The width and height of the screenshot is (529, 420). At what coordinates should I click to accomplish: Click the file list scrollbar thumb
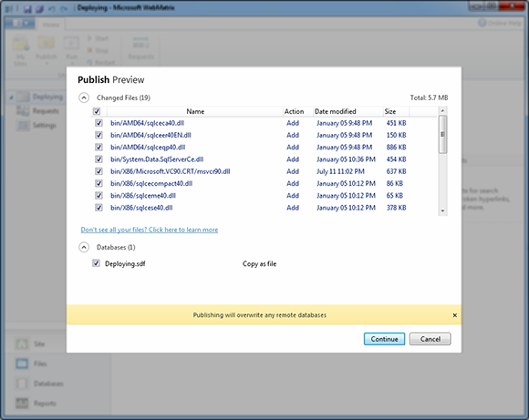pos(442,135)
